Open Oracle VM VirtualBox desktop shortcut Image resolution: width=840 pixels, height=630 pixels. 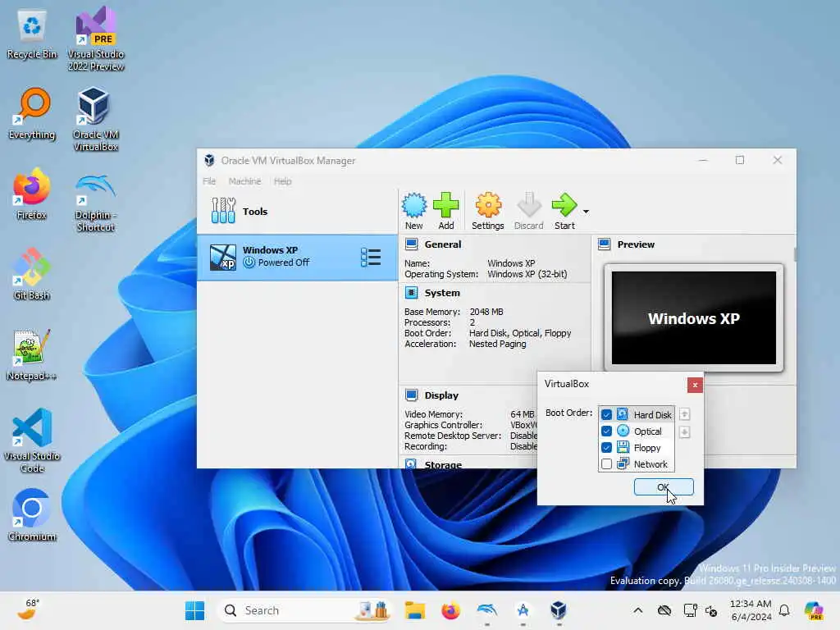(96, 120)
